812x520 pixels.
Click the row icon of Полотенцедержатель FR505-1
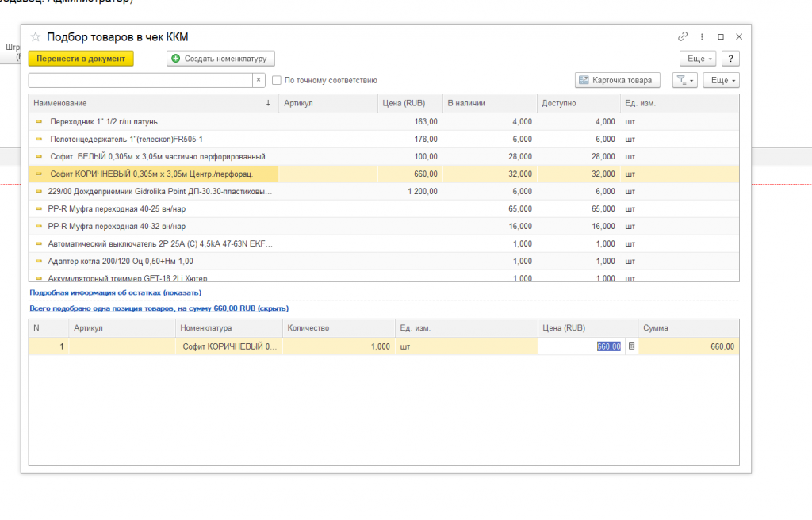coord(39,139)
